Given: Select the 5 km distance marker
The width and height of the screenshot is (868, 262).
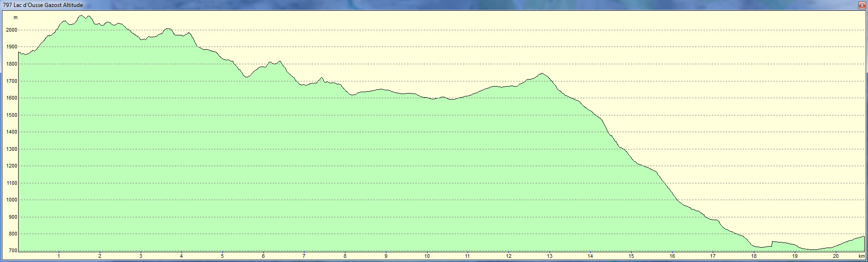Looking at the screenshot, I should click(222, 256).
